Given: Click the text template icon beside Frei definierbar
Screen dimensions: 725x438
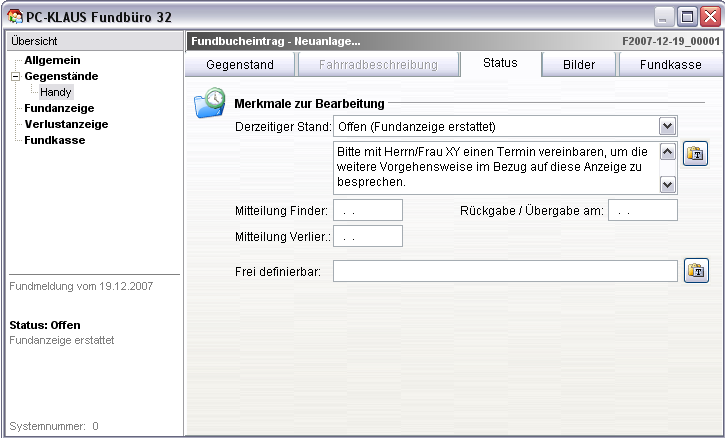Looking at the screenshot, I should (x=695, y=271).
